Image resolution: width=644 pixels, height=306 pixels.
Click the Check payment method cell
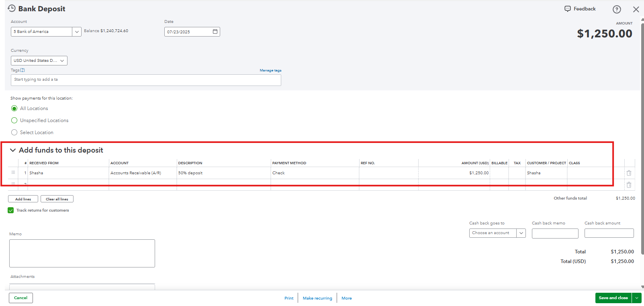[315, 173]
